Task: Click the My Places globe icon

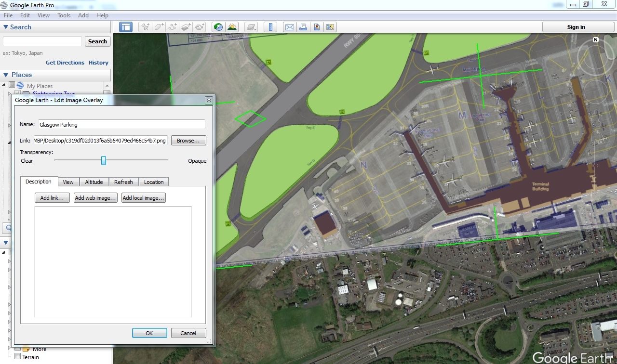Action: click(20, 86)
